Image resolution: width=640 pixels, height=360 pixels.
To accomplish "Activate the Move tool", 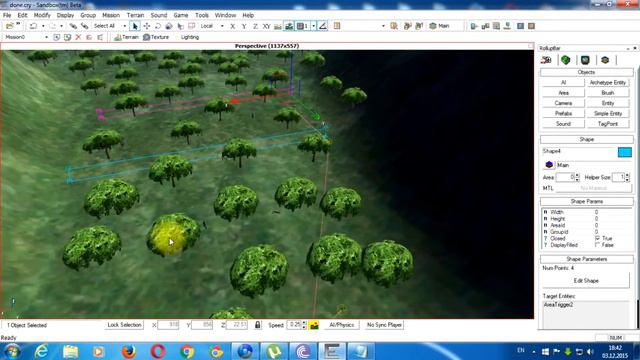I will click(147, 26).
